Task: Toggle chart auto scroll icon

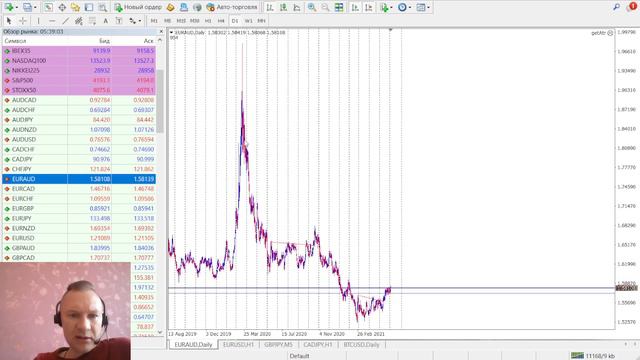Action: pos(355,7)
